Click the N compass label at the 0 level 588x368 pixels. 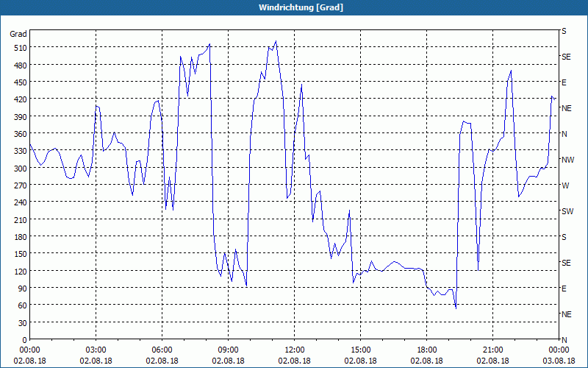coord(564,340)
